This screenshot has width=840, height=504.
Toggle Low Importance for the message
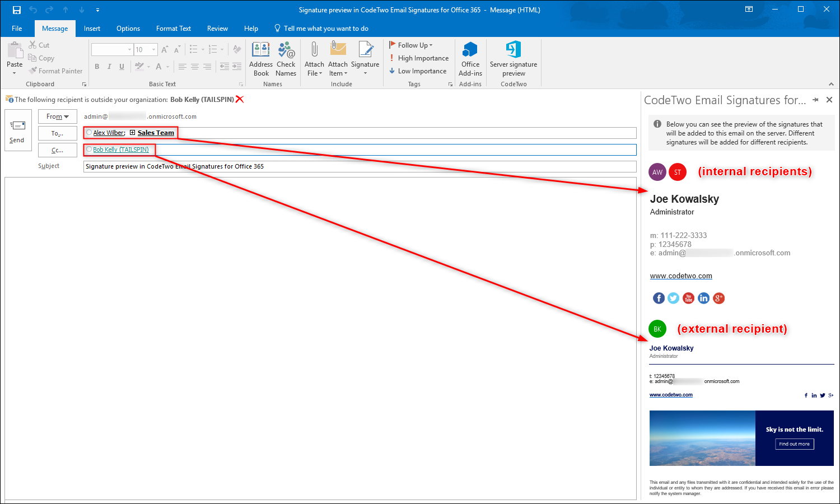pos(418,71)
